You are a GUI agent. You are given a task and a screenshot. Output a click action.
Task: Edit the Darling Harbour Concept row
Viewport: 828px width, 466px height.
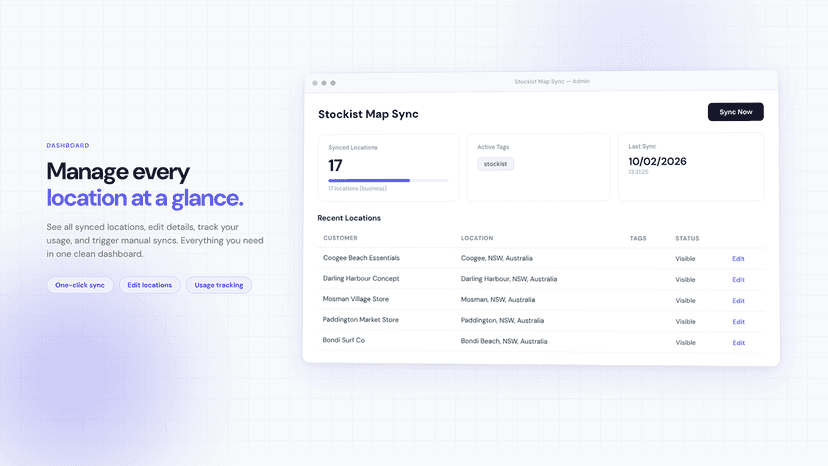point(738,280)
